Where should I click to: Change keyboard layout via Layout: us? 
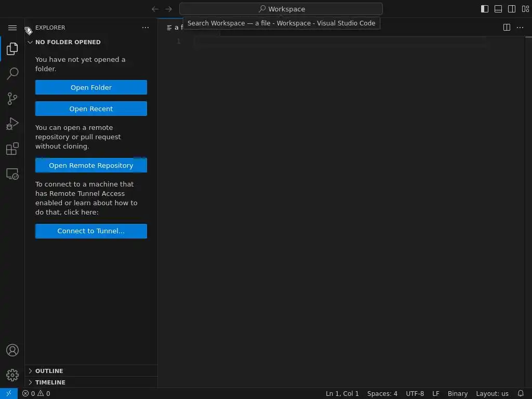[492, 394]
